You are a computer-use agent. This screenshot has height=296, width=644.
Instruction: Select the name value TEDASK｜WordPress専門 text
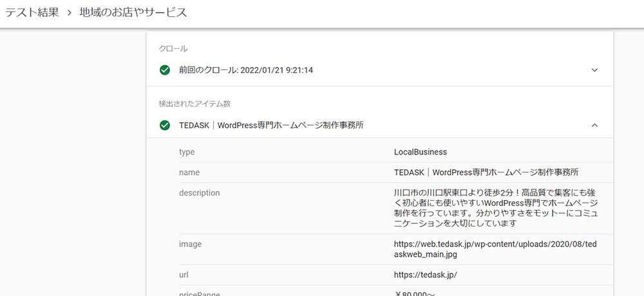(486, 172)
